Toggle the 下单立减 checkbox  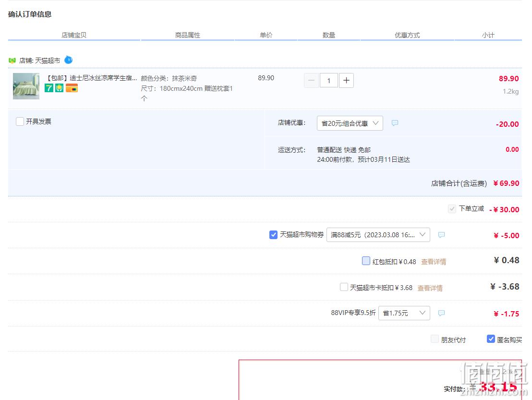click(452, 209)
